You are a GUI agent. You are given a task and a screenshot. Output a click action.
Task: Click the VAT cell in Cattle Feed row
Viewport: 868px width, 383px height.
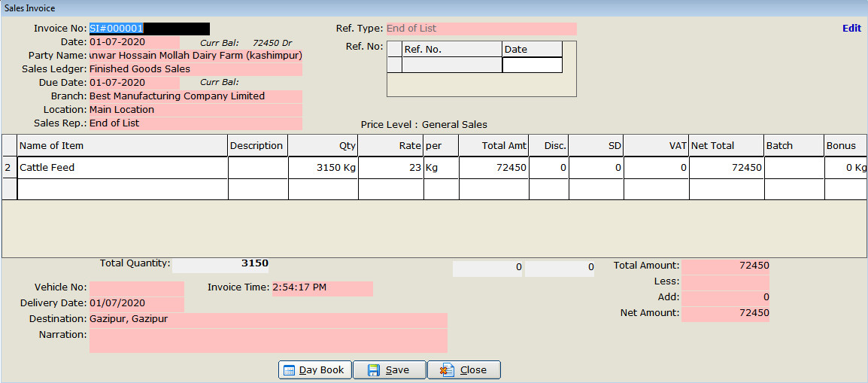tap(656, 168)
